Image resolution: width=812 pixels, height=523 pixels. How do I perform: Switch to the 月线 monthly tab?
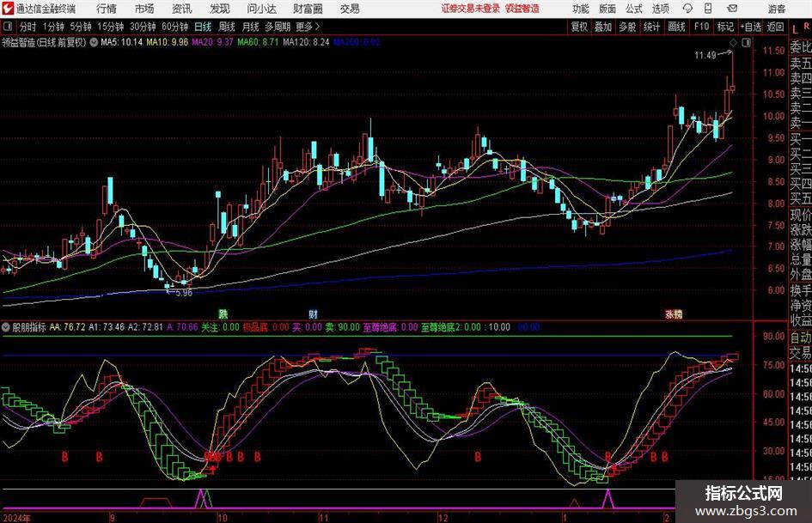click(x=251, y=27)
